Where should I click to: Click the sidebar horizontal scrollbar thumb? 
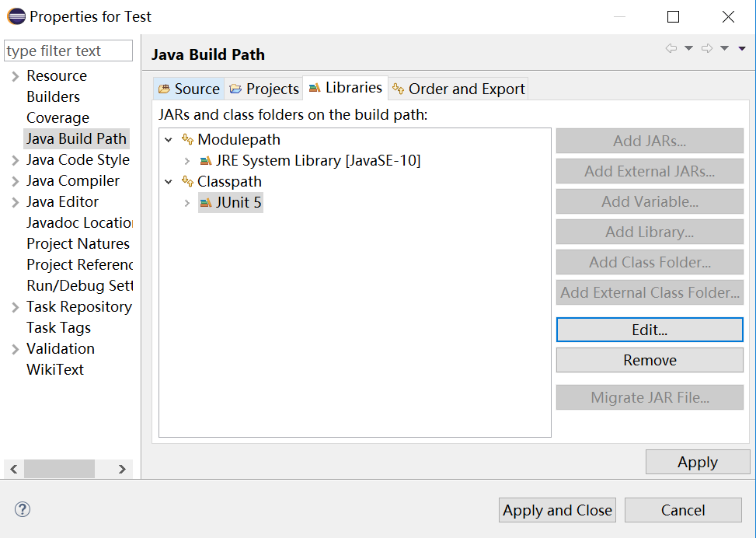(59, 469)
